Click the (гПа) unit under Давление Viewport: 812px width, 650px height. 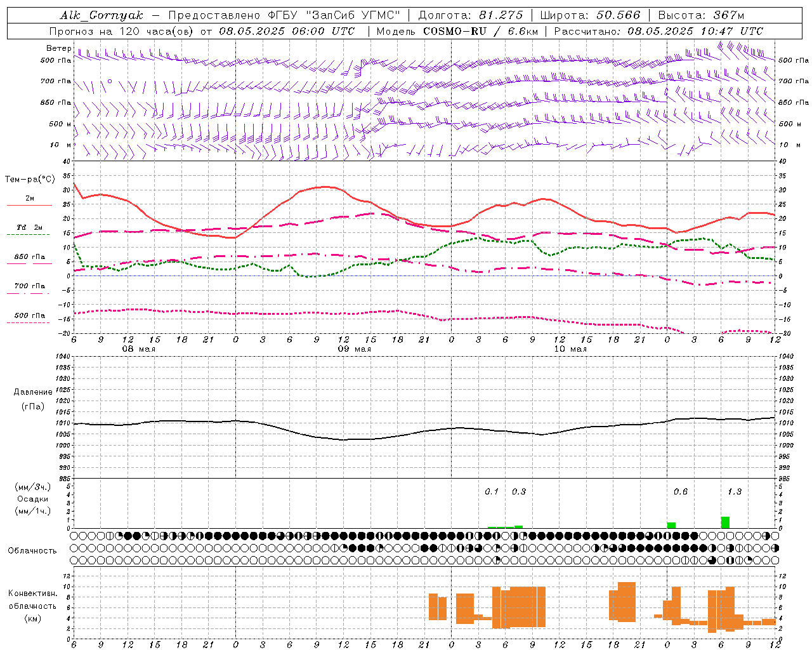tap(33, 407)
